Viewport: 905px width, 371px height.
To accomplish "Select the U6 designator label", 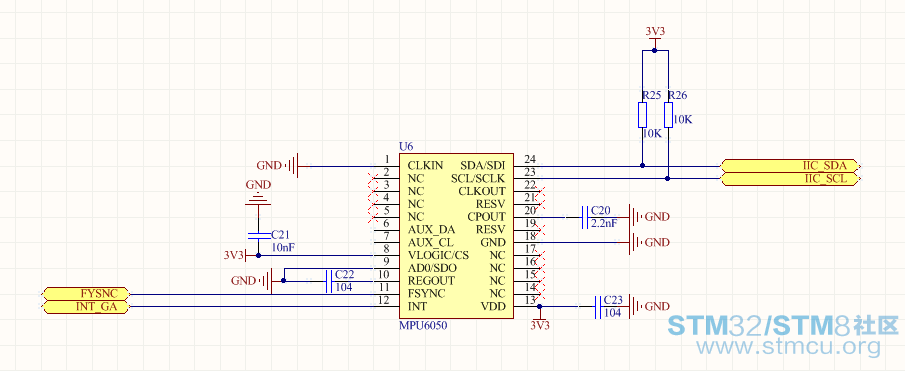I will point(406,146).
